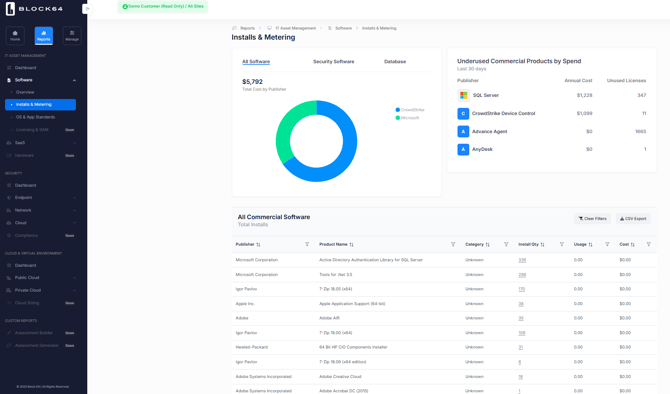
Task: Toggle the Microsoft legend swatch
Action: (x=398, y=118)
